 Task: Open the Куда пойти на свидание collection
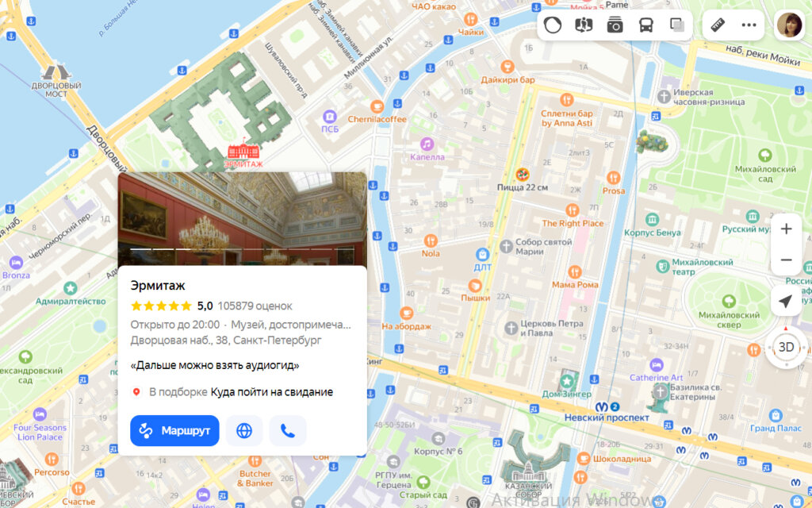click(271, 392)
